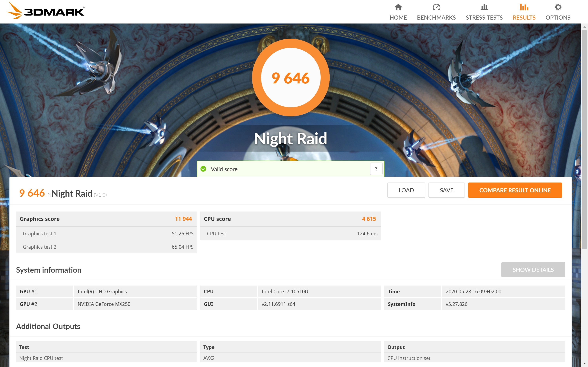Click SHOW DETAILS for system information

click(533, 270)
